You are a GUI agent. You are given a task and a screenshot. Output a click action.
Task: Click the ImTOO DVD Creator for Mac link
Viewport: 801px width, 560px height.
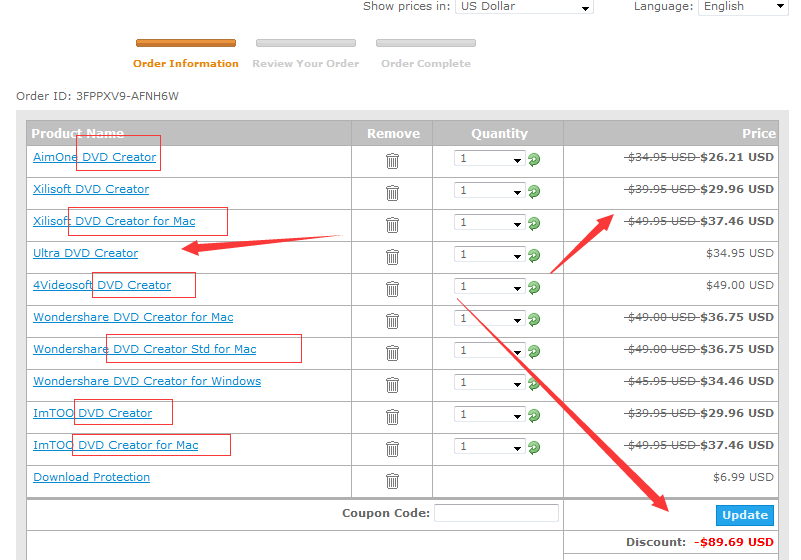coord(115,445)
